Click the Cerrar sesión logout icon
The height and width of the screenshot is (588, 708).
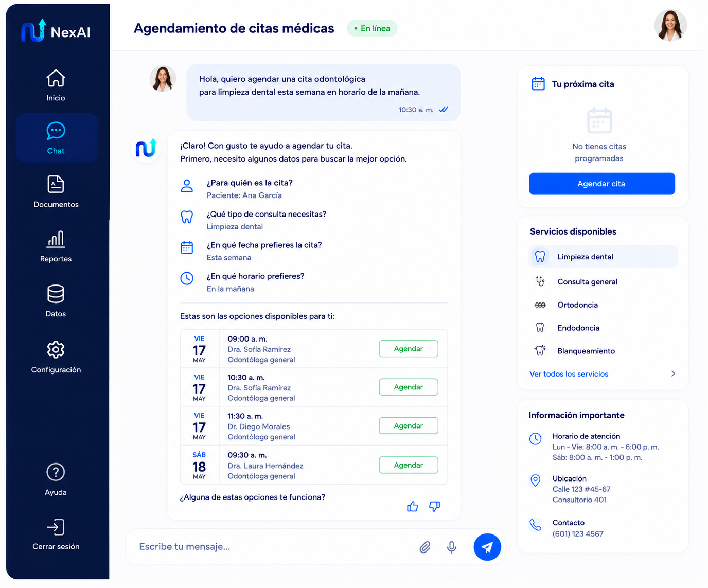tap(56, 527)
